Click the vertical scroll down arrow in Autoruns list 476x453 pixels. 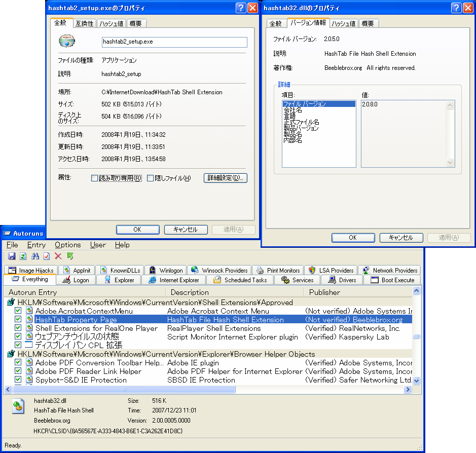point(416,381)
